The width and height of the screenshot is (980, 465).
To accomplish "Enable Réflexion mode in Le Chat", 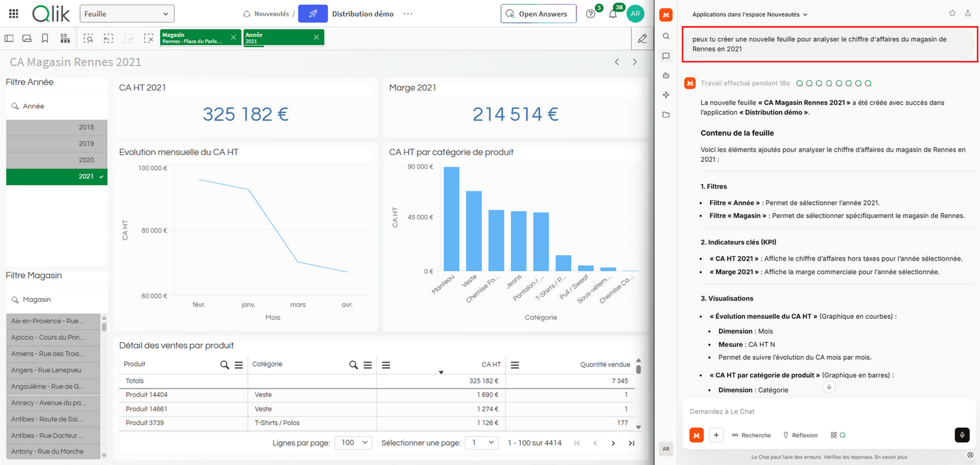I will click(x=800, y=434).
